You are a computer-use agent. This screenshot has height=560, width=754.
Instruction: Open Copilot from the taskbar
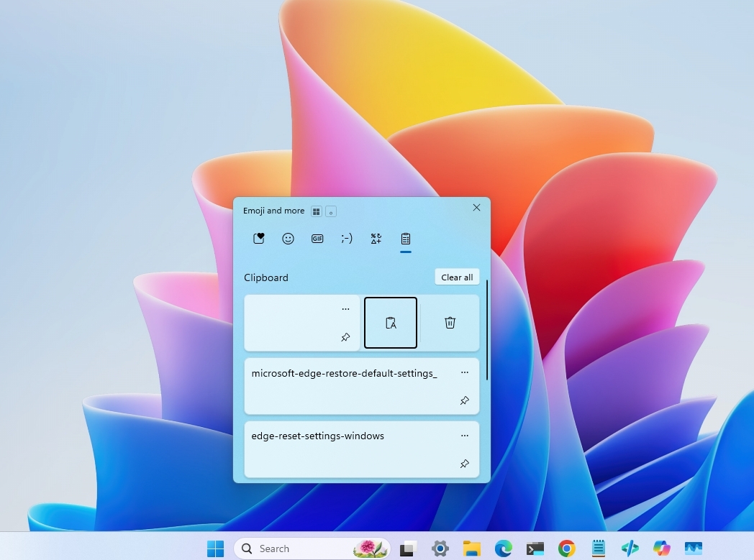point(662,548)
